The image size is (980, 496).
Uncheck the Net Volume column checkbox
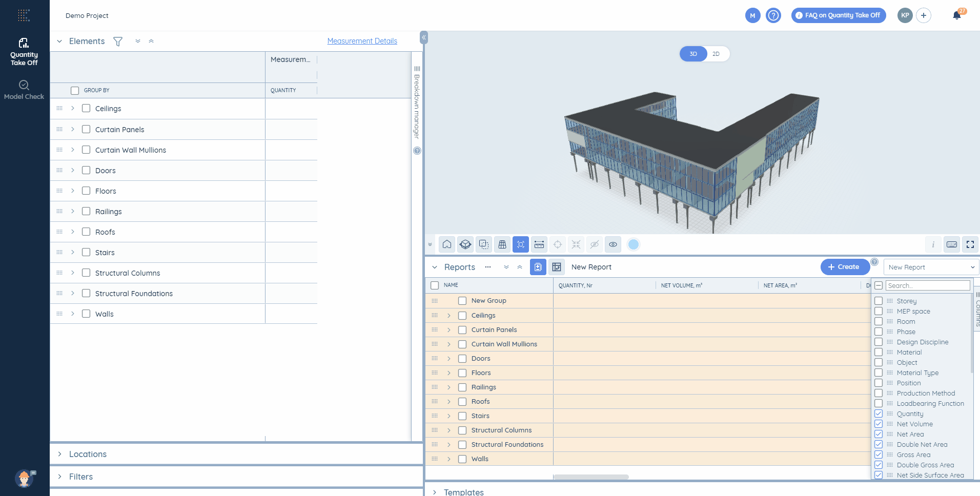[x=879, y=424]
